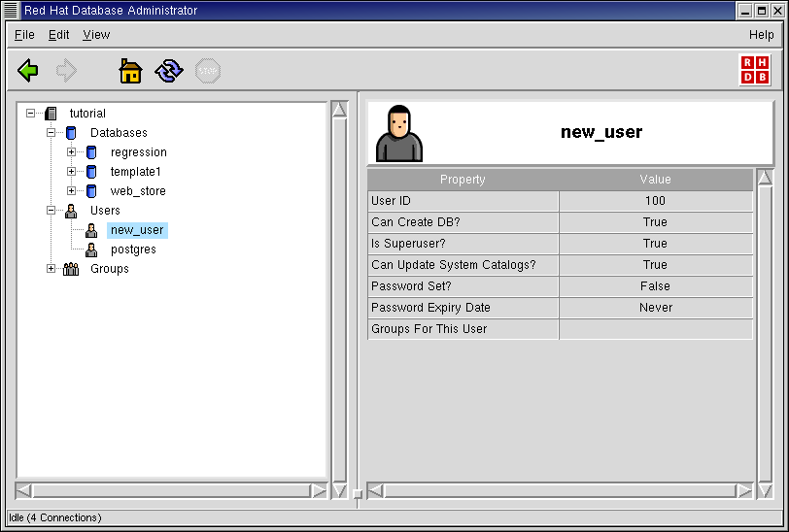Click the False value cell
Screen dimensions: 789x532
click(x=656, y=286)
